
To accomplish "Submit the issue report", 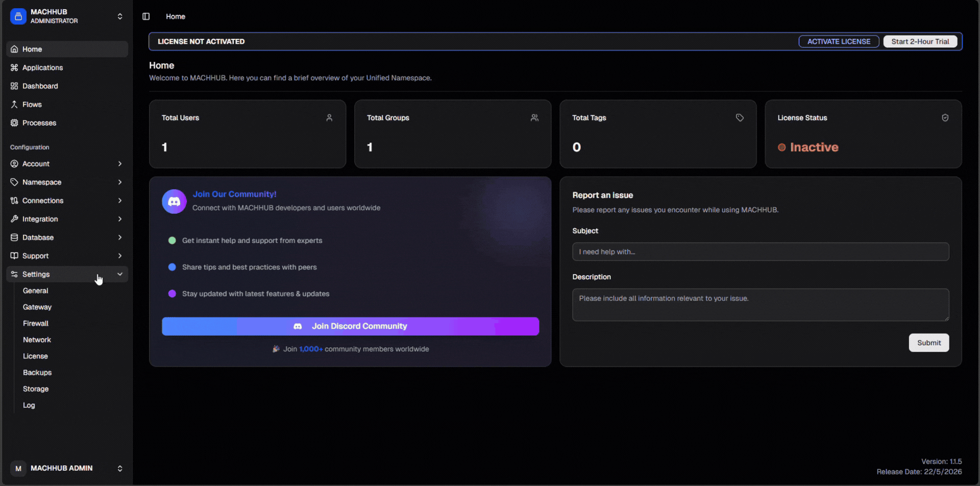I will [929, 343].
